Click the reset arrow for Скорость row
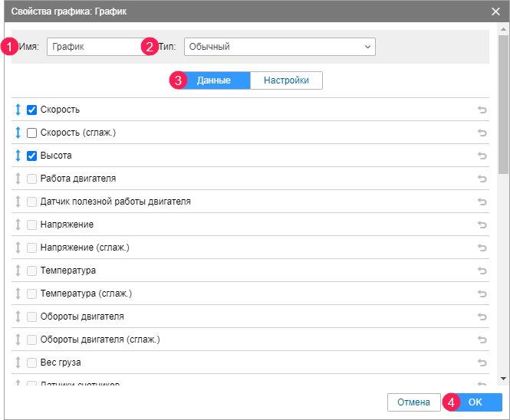The width and height of the screenshot is (510, 420). (482, 110)
